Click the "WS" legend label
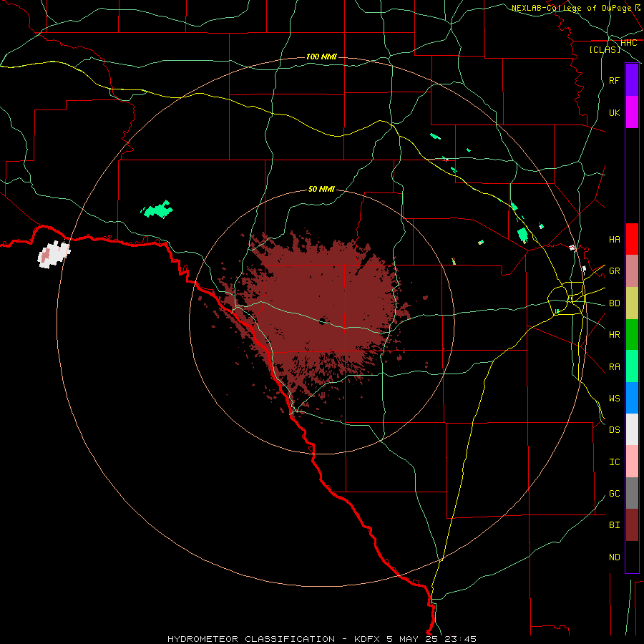 tap(614, 399)
